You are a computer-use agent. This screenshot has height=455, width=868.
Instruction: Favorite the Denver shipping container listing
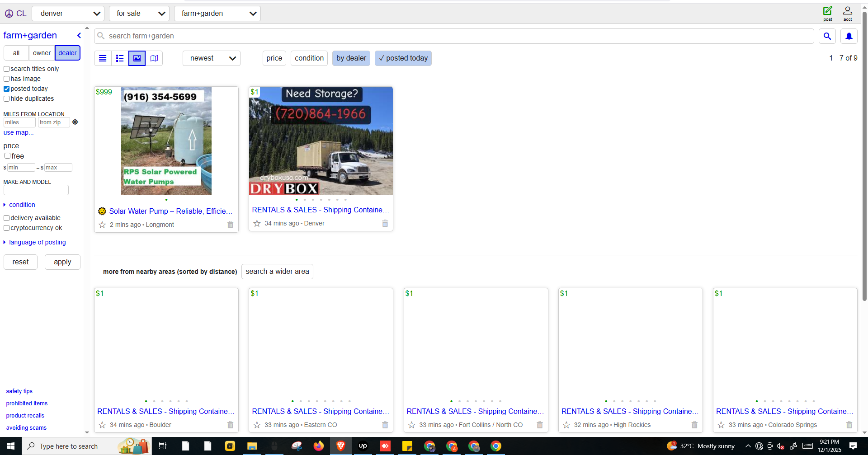(x=257, y=223)
